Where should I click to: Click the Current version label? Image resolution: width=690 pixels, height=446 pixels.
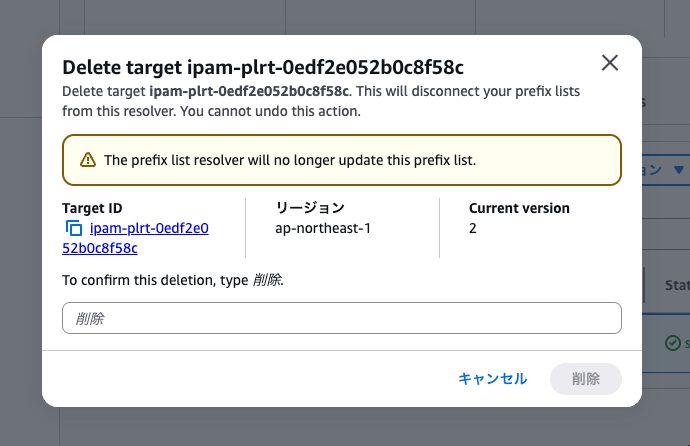(519, 208)
